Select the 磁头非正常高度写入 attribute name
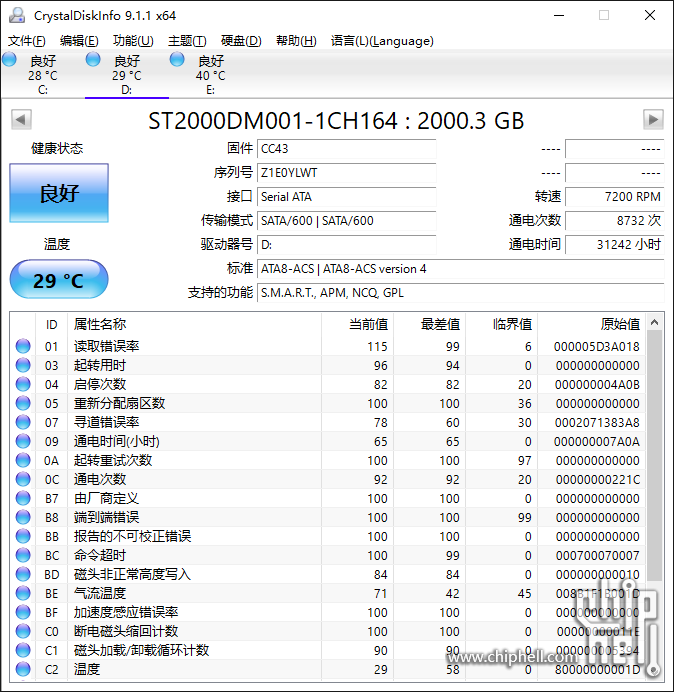 tap(132, 574)
